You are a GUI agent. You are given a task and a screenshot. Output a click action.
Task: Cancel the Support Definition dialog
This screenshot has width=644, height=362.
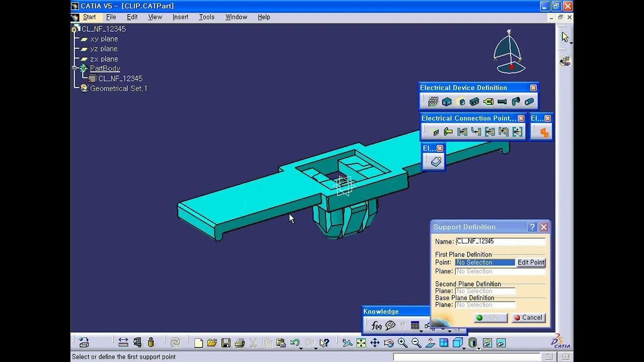528,318
